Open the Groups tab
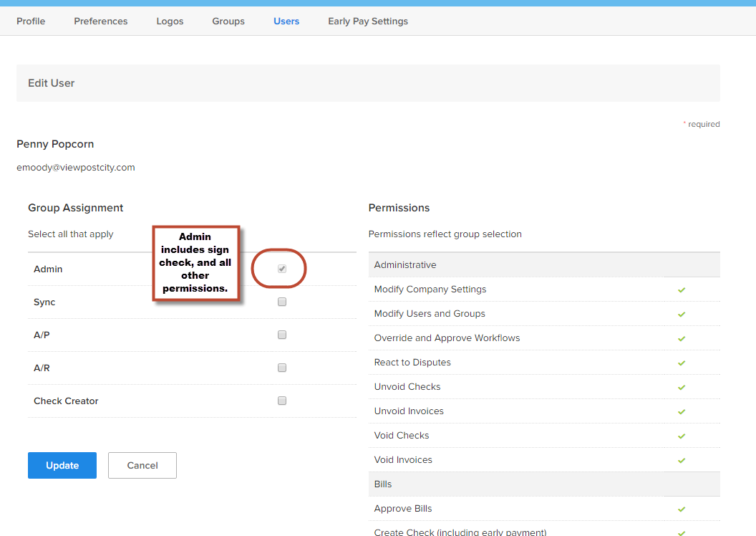This screenshot has height=536, width=756. (x=228, y=21)
